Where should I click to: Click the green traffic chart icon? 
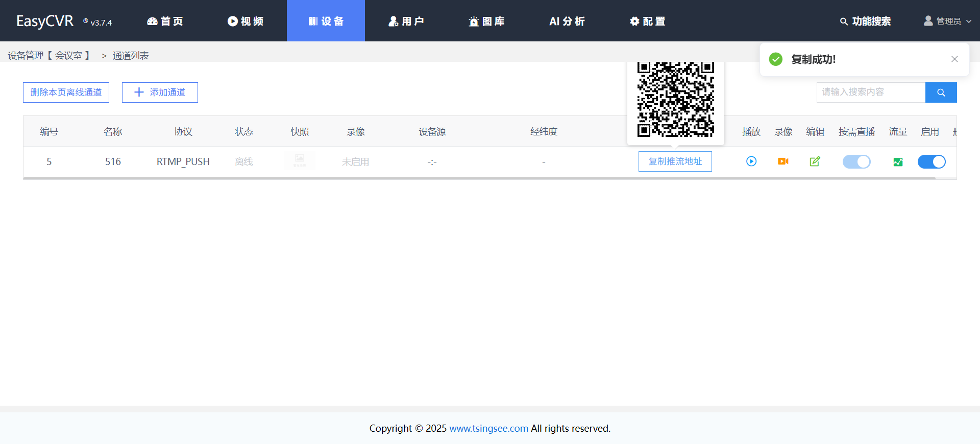898,162
